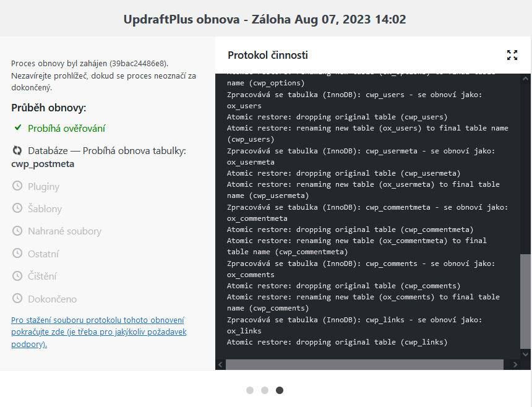Select the Čištění restore step
This screenshot has height=407, width=532.
(x=42, y=276)
